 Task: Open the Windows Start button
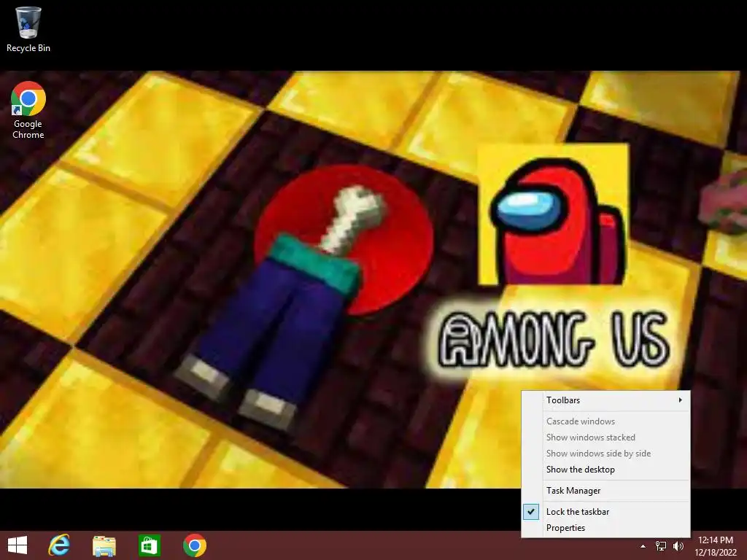click(x=18, y=545)
